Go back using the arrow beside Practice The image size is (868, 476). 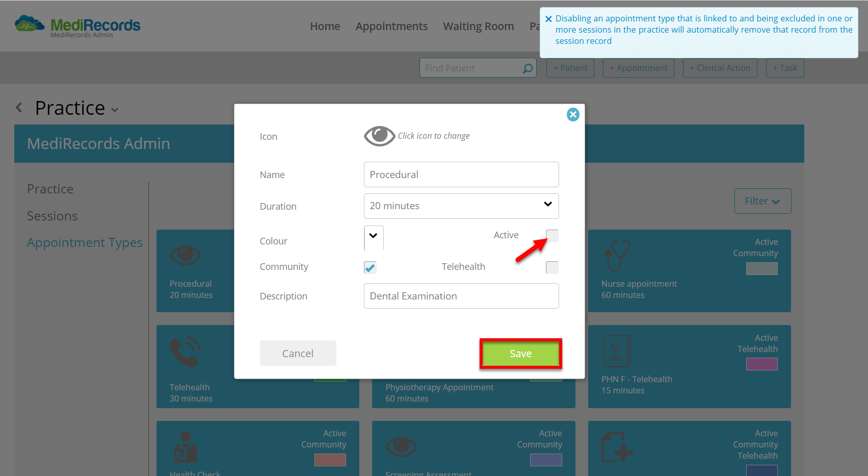tap(19, 107)
